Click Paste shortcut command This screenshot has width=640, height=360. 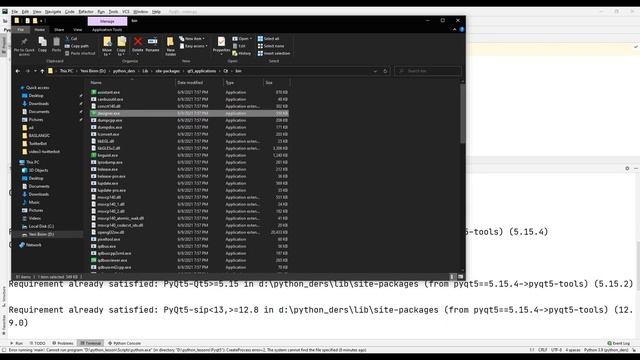80,53
